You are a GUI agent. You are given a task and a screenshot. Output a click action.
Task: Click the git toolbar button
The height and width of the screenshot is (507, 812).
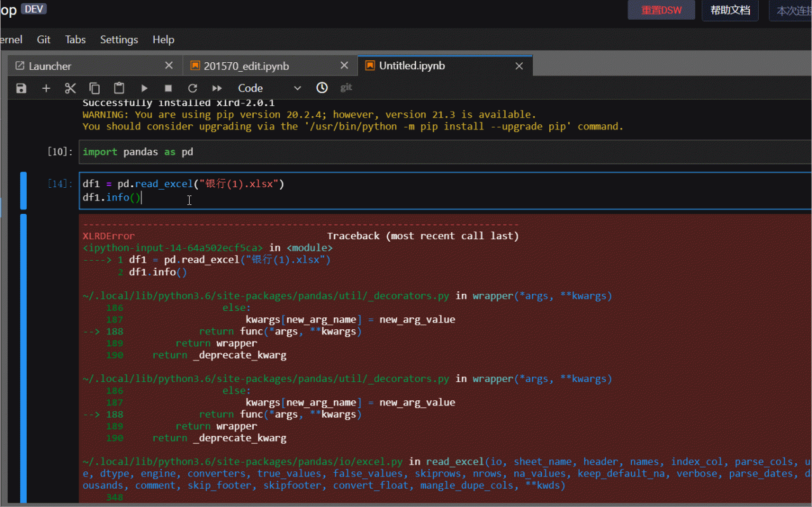[x=346, y=88]
